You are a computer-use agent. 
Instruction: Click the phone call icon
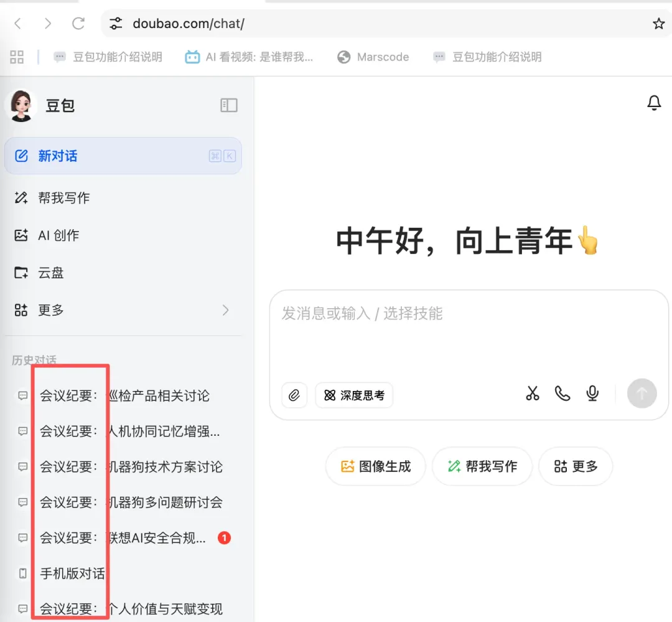point(562,393)
